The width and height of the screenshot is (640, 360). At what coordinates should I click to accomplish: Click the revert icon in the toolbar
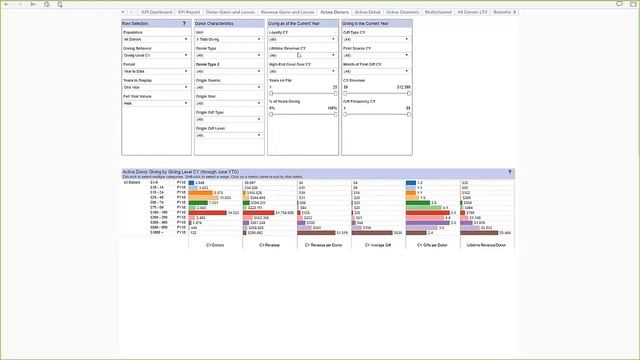[33, 4]
